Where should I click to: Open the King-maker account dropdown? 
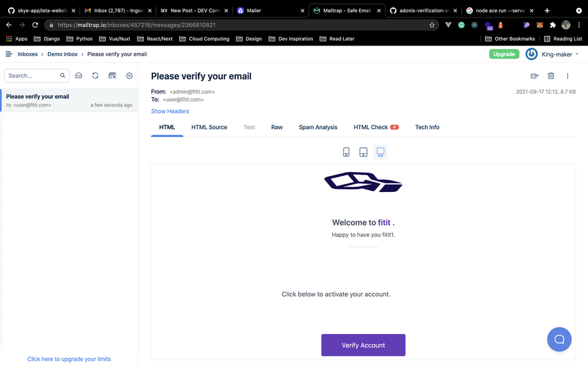click(560, 54)
